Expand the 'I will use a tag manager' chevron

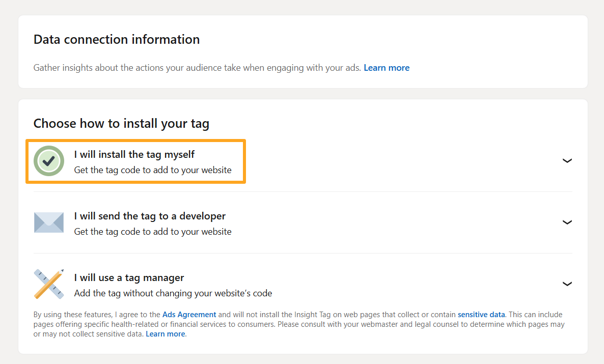pos(567,284)
